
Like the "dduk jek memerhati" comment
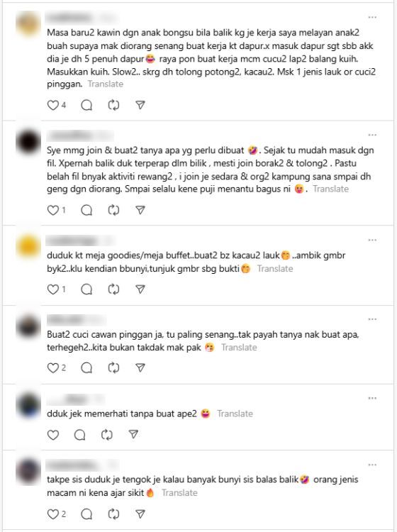tap(53, 435)
